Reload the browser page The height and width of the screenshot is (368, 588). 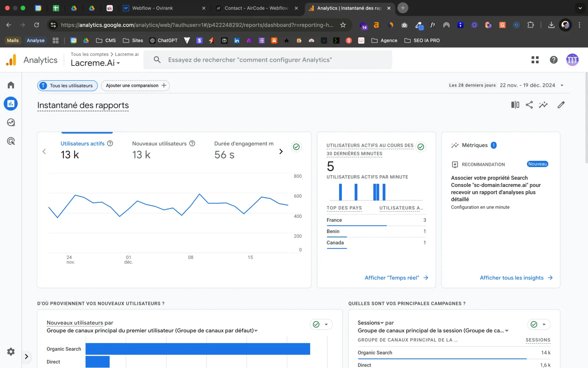pyautogui.click(x=36, y=25)
